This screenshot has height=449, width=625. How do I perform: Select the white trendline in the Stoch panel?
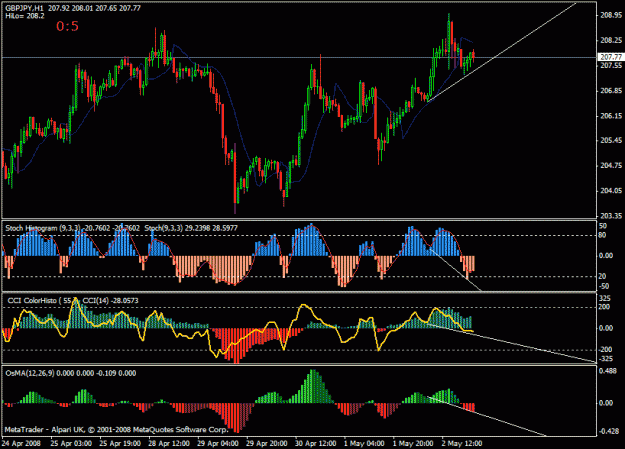[455, 270]
